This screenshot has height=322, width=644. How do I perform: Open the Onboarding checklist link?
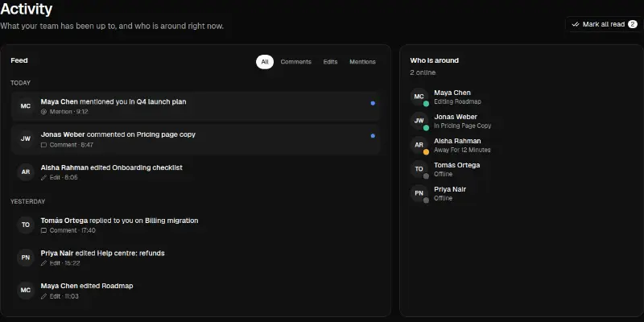pos(147,167)
